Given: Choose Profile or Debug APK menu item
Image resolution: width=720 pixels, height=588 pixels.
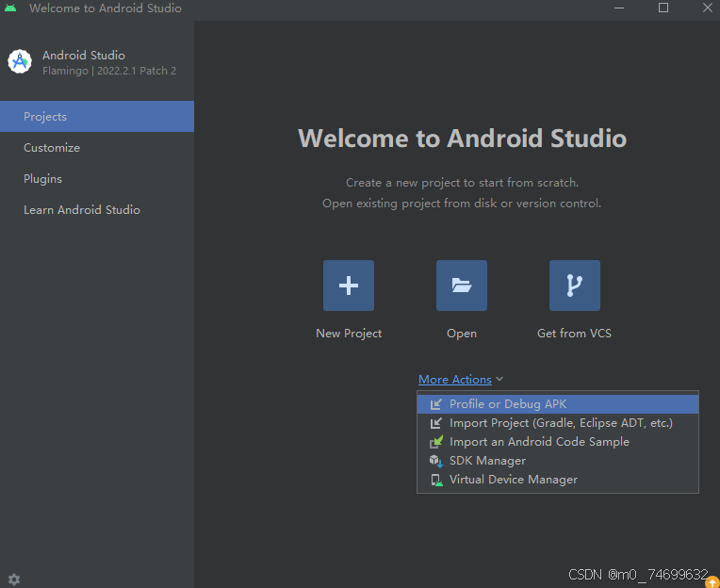Looking at the screenshot, I should point(558,404).
